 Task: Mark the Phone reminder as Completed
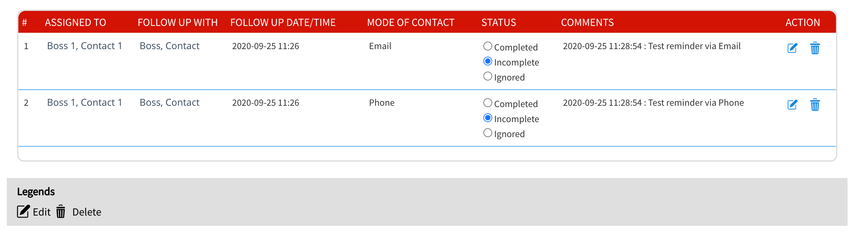pyautogui.click(x=488, y=103)
